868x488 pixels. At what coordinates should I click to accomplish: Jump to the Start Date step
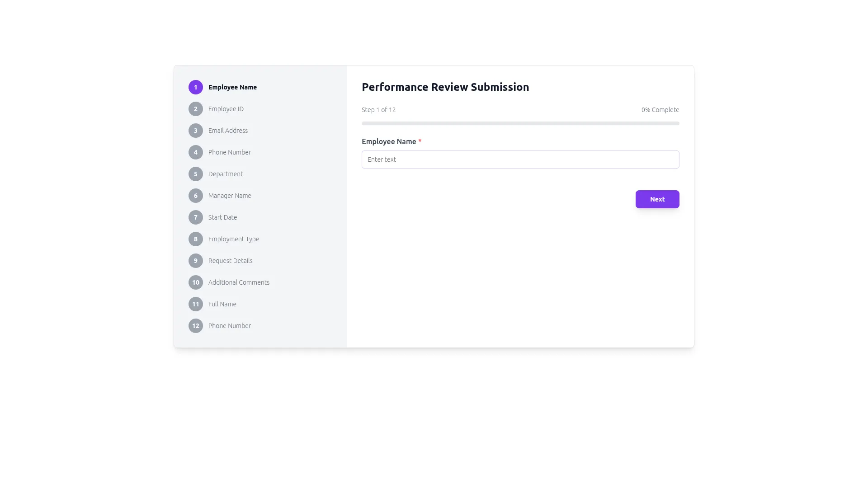coord(222,217)
